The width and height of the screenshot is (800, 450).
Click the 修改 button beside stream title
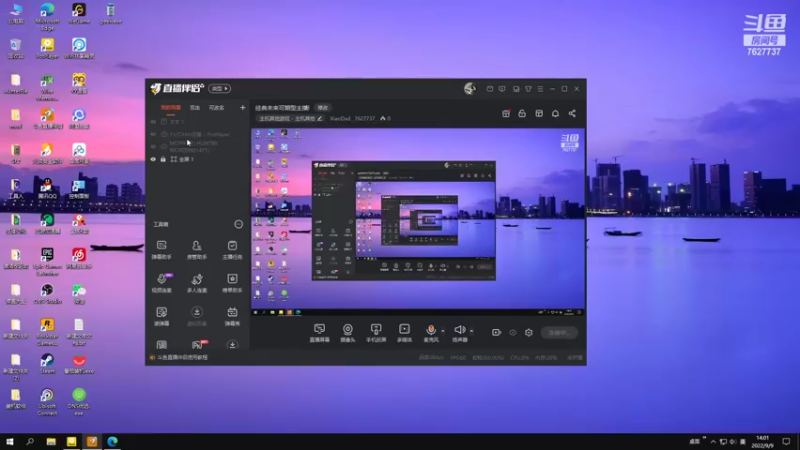[323, 108]
